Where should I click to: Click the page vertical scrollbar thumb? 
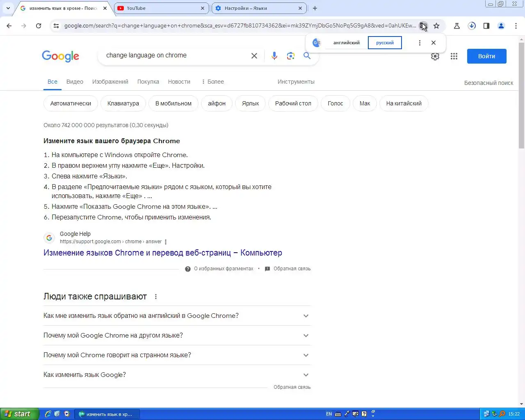(x=522, y=95)
